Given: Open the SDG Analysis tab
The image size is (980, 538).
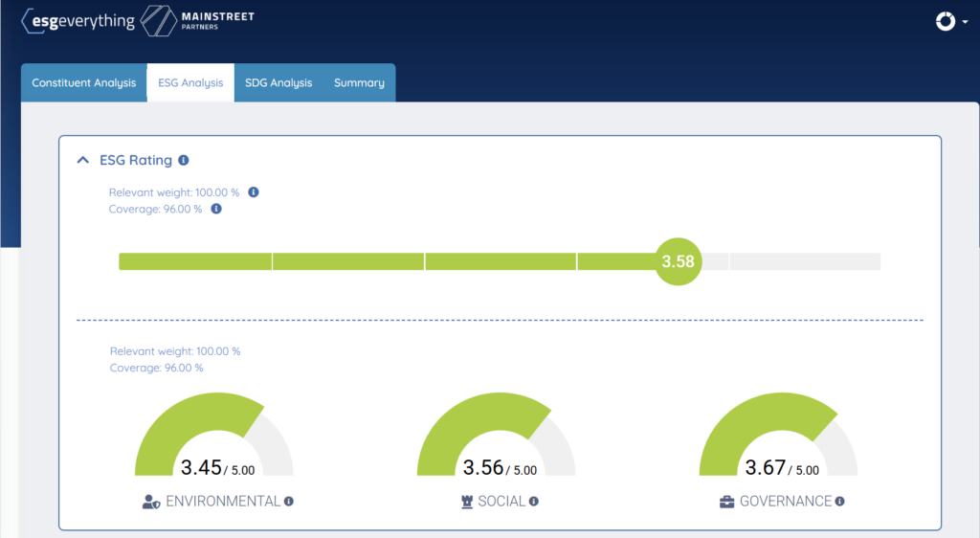Looking at the screenshot, I should 278,83.
